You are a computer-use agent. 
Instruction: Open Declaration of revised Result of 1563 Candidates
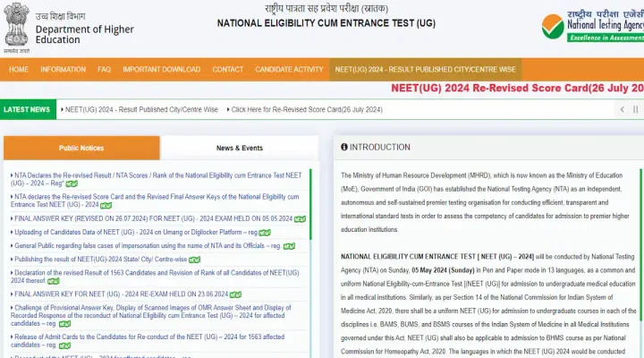click(155, 277)
